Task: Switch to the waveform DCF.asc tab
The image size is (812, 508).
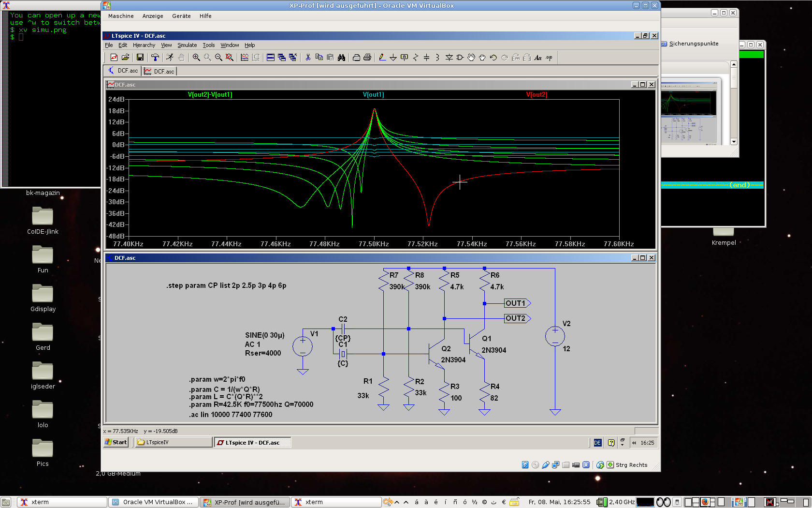Action: click(159, 71)
